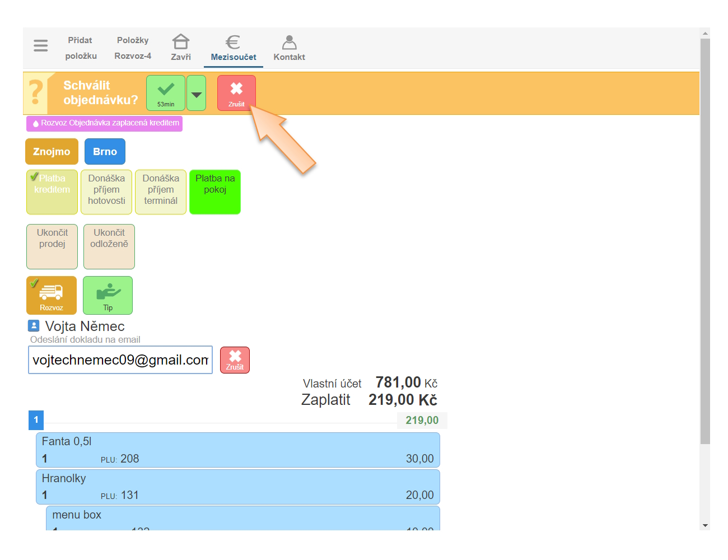Click customer icon beside Vojta Němec
The width and height of the screenshot is (728, 560).
tap(34, 326)
